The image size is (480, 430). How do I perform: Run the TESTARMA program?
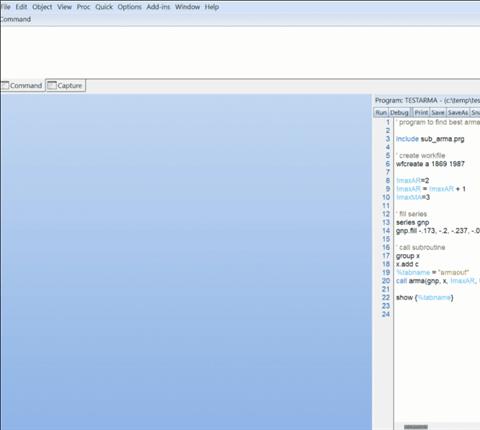(381, 113)
